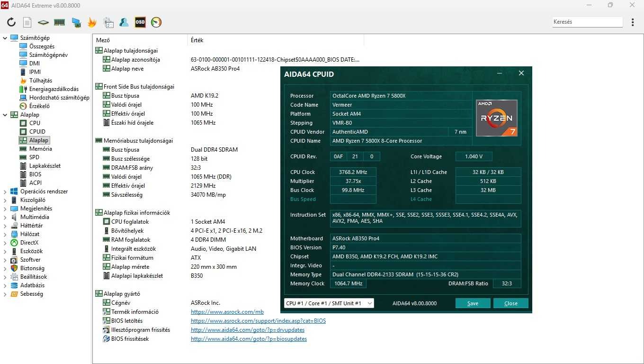Start the system stability flame icon
The height and width of the screenshot is (364, 644).
point(92,22)
